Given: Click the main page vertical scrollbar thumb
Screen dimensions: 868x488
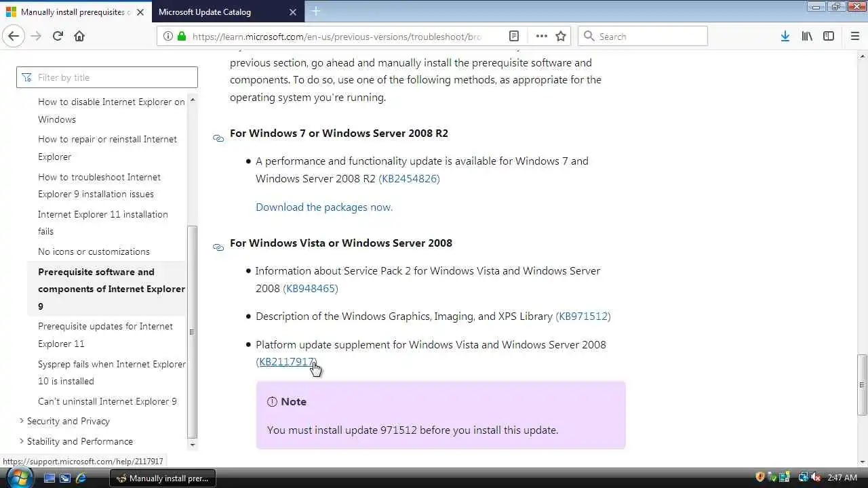Looking at the screenshot, I should (862, 384).
